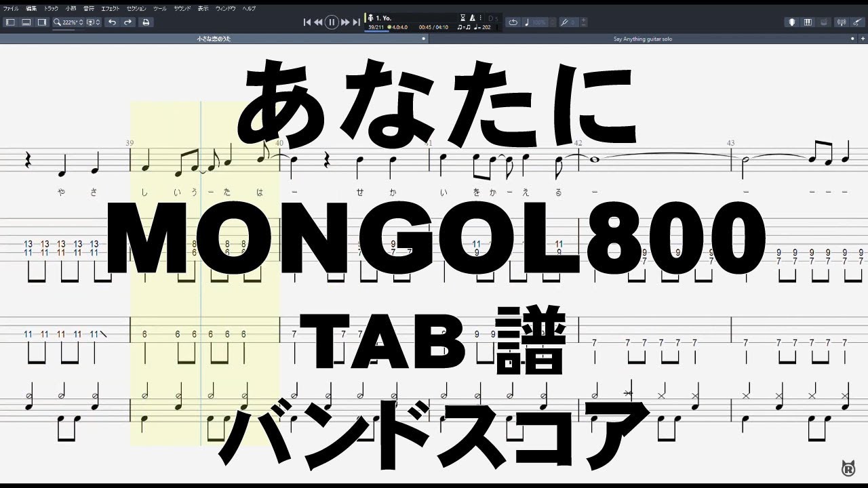Open the 編集 menu
The width and height of the screenshot is (868, 488).
pyautogui.click(x=31, y=8)
